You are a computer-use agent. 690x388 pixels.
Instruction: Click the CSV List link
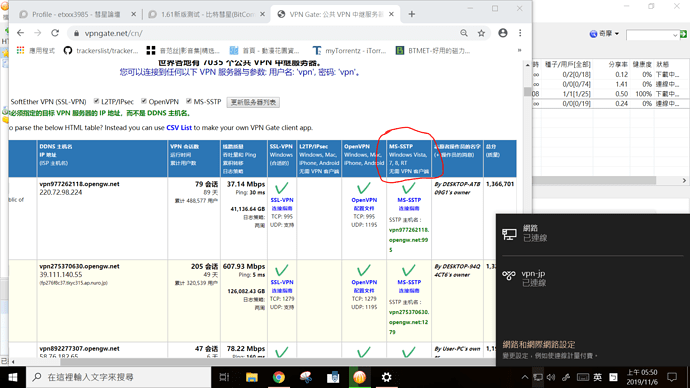point(179,128)
